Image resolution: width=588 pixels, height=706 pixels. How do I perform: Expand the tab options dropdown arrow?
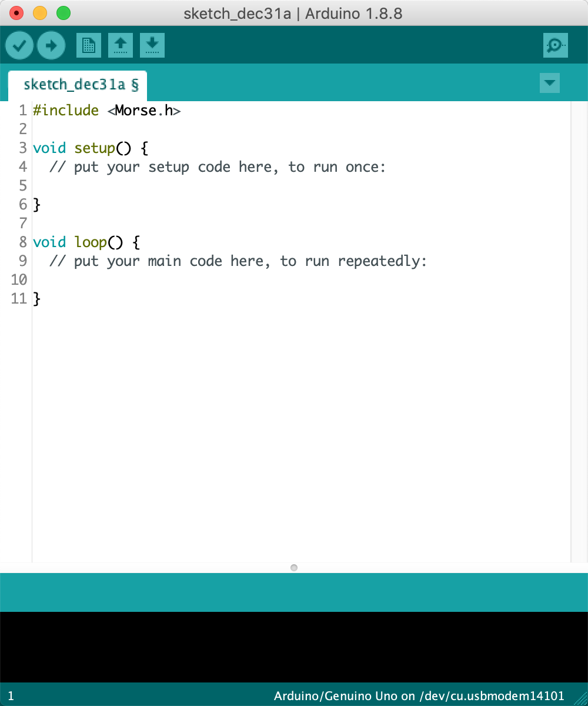549,83
